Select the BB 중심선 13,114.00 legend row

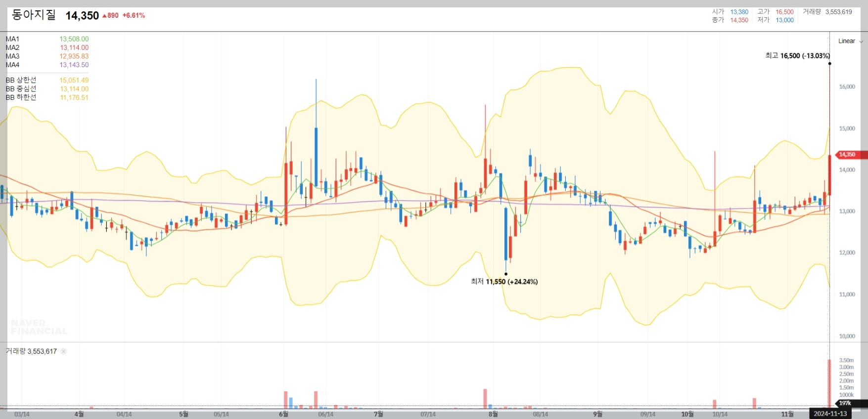(47, 89)
